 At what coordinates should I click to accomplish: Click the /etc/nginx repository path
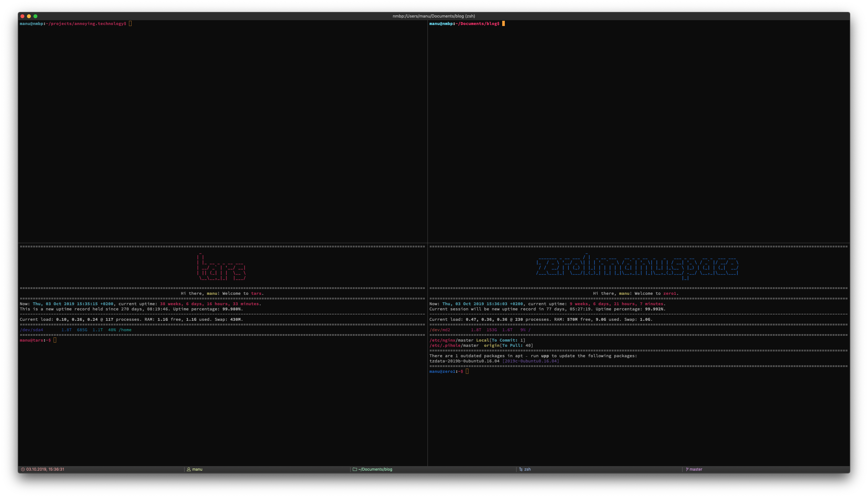[442, 340]
